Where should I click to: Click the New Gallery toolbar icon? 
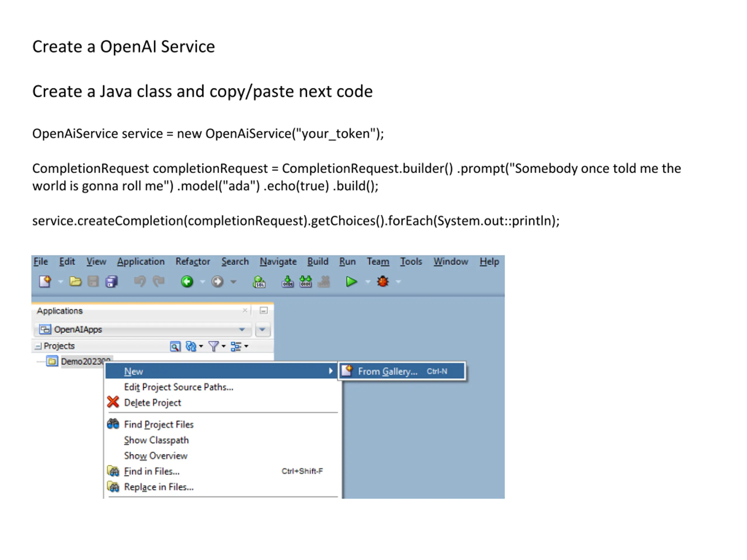45,281
